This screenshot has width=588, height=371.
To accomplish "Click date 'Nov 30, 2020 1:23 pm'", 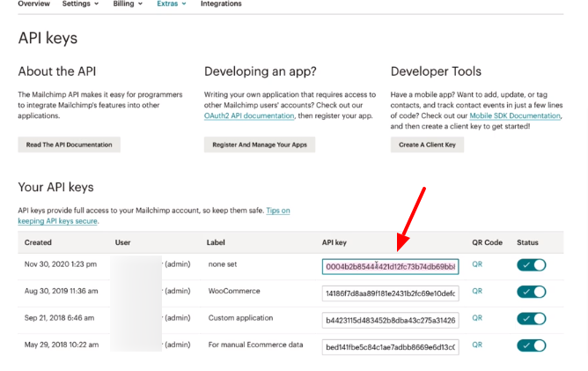I will point(61,264).
